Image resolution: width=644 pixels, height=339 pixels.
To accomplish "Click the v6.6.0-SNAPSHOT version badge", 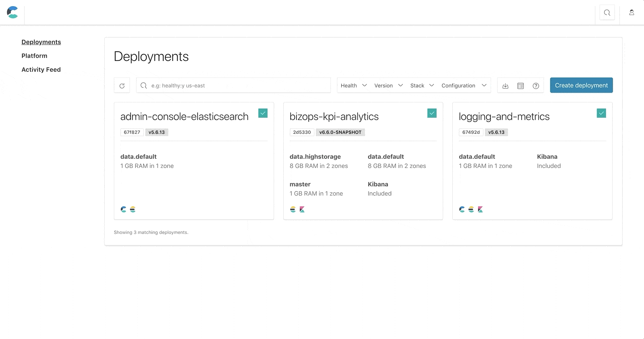I will point(340,132).
